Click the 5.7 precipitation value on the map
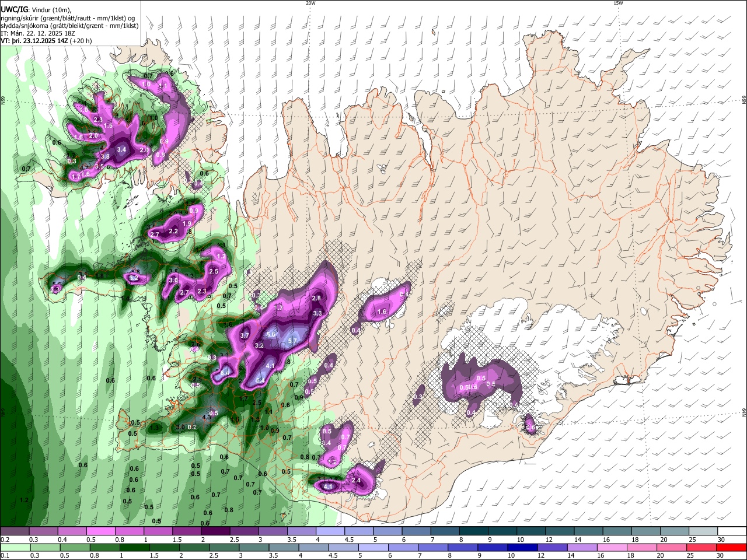 293,341
